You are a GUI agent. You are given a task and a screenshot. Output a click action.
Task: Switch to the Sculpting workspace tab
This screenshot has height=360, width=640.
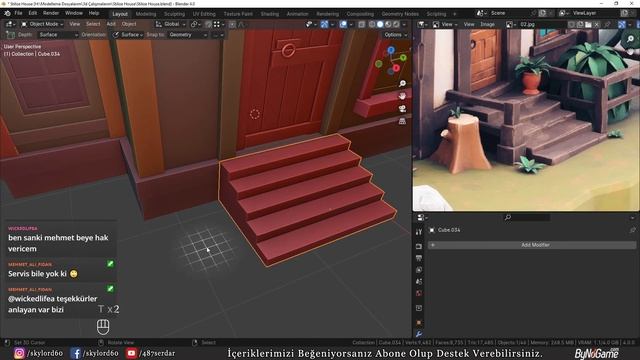point(174,14)
